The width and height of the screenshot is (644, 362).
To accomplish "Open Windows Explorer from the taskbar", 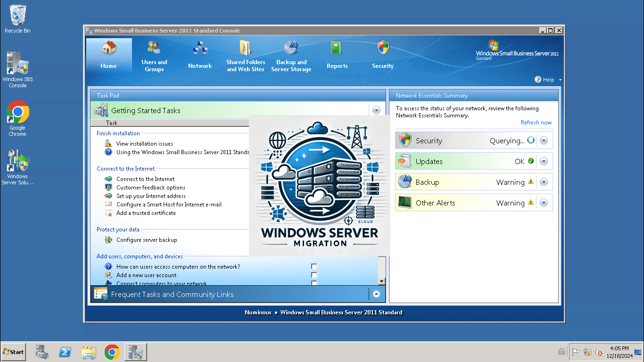I will [x=89, y=352].
